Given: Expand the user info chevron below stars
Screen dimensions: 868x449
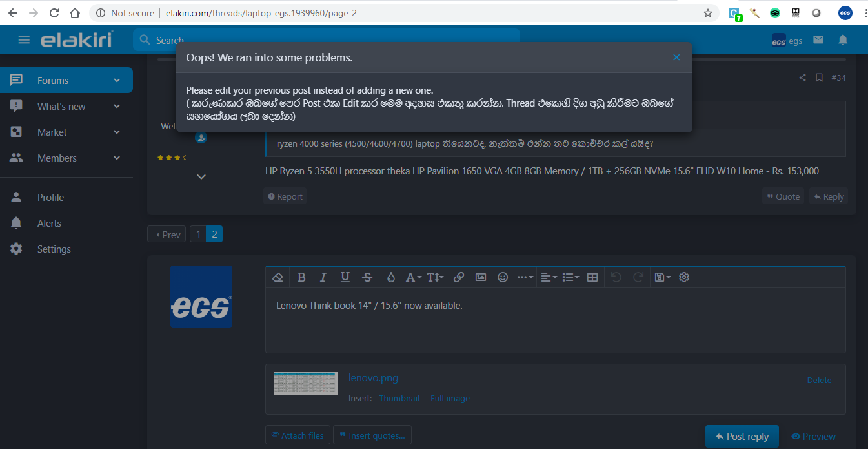Looking at the screenshot, I should pos(201,176).
